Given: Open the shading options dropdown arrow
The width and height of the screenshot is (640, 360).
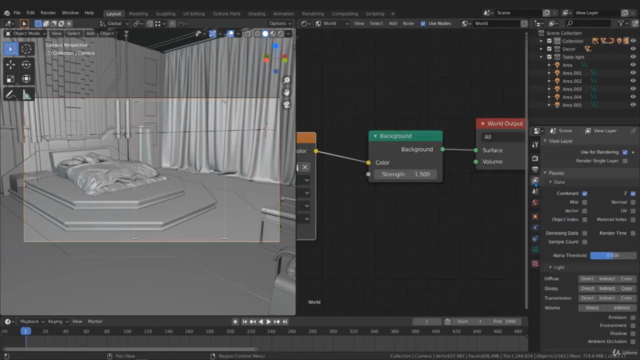Looking at the screenshot, I should pos(289,33).
